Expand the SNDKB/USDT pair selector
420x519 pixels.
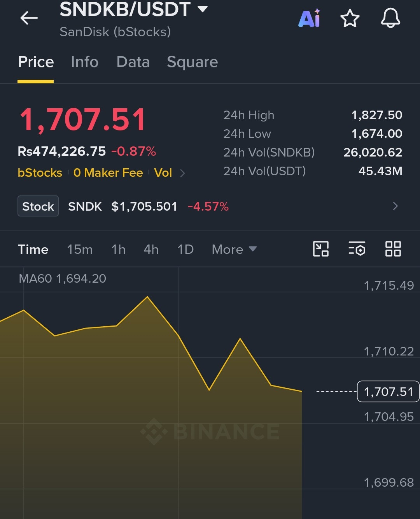[203, 9]
